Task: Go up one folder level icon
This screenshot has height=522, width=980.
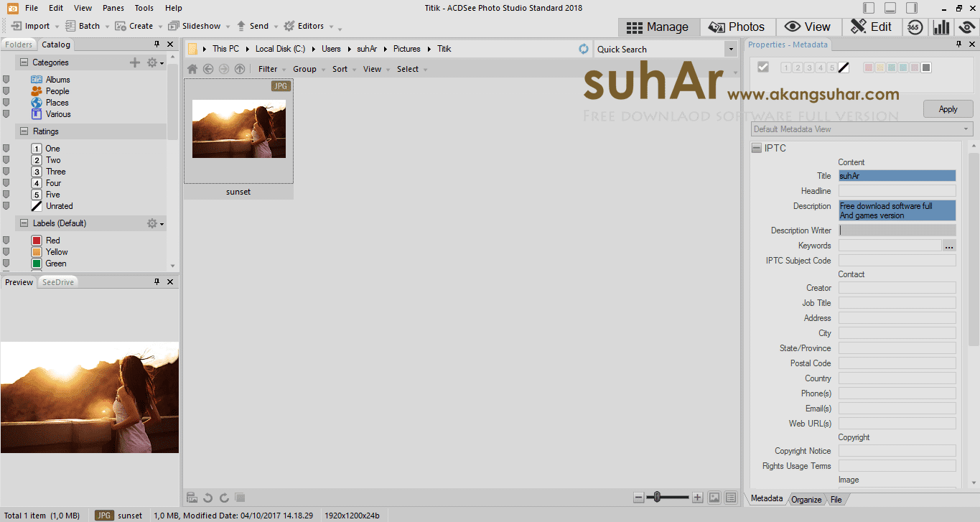Action: (x=240, y=69)
